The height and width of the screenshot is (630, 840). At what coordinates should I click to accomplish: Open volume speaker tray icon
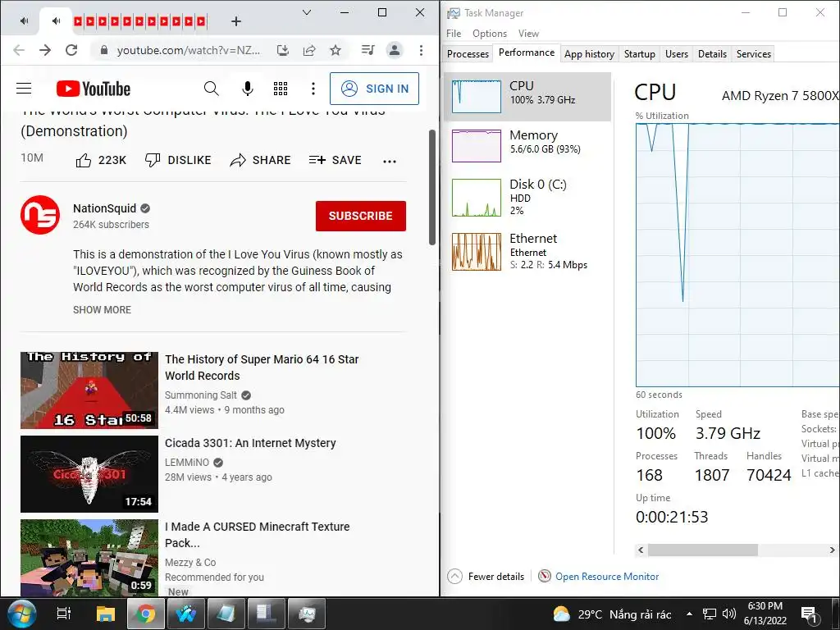(x=728, y=614)
